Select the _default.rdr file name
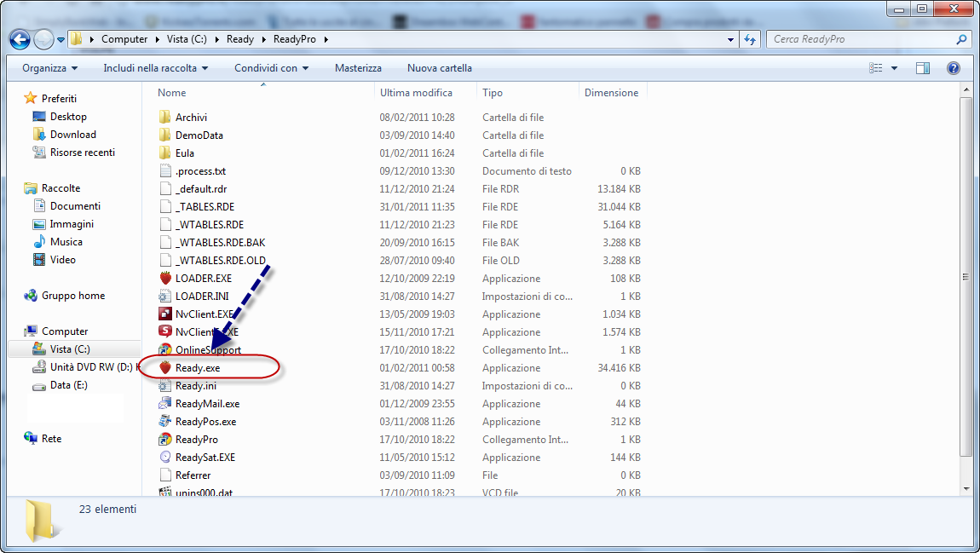Image resolution: width=980 pixels, height=553 pixels. (x=200, y=188)
